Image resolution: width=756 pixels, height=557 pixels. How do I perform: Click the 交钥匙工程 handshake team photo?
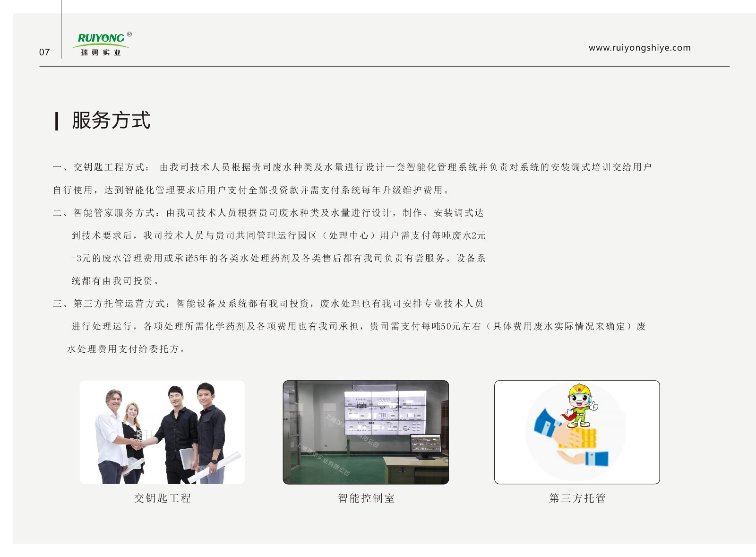pyautogui.click(x=162, y=432)
